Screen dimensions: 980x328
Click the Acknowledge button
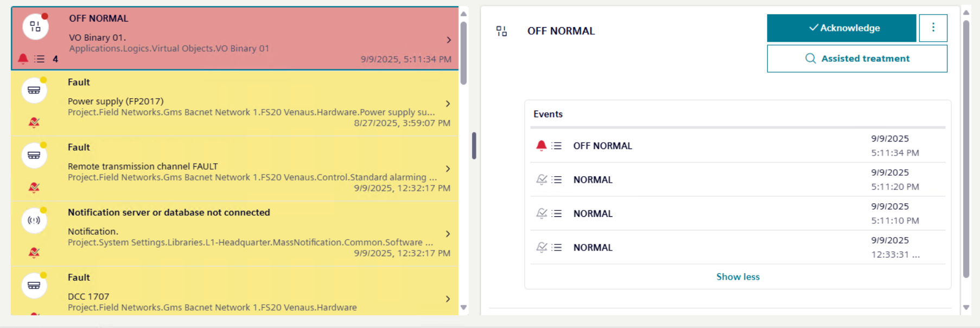point(841,28)
